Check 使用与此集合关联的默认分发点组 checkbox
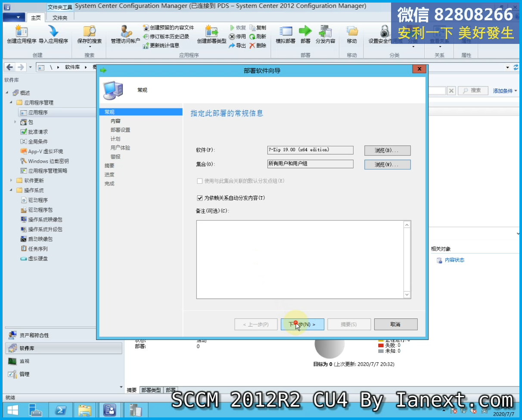Screen dimensions: 522x420 coord(199,181)
